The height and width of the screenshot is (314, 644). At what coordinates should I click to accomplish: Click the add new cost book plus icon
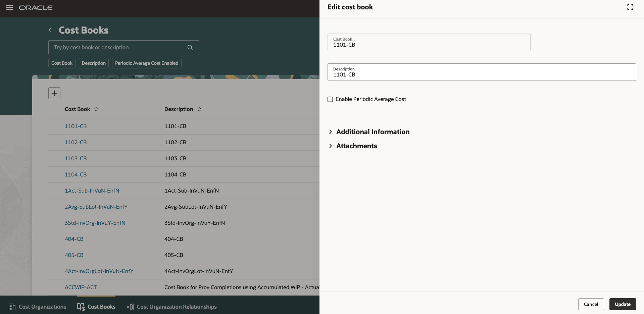tap(54, 93)
